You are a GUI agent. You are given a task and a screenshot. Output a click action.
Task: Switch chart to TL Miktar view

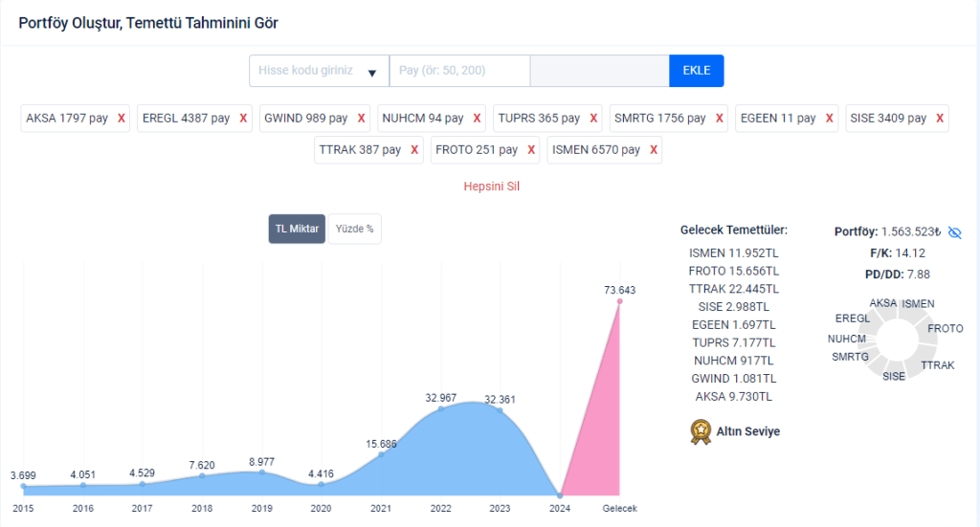[x=297, y=230]
